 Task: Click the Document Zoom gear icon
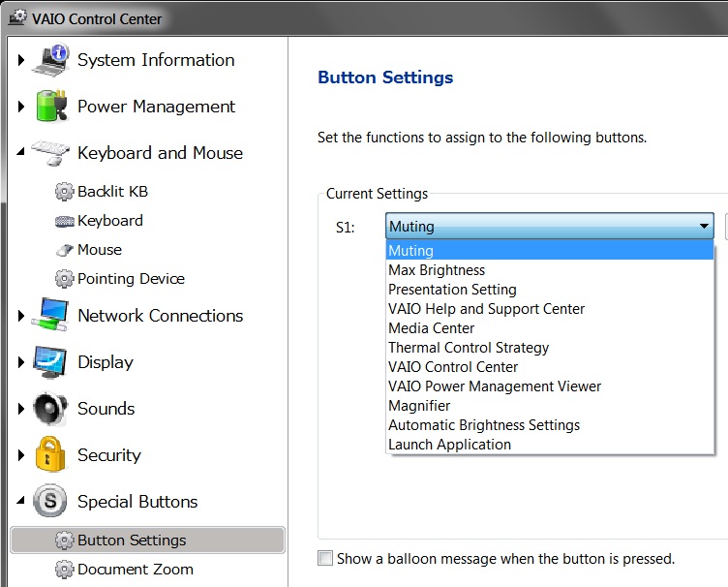click(x=64, y=570)
